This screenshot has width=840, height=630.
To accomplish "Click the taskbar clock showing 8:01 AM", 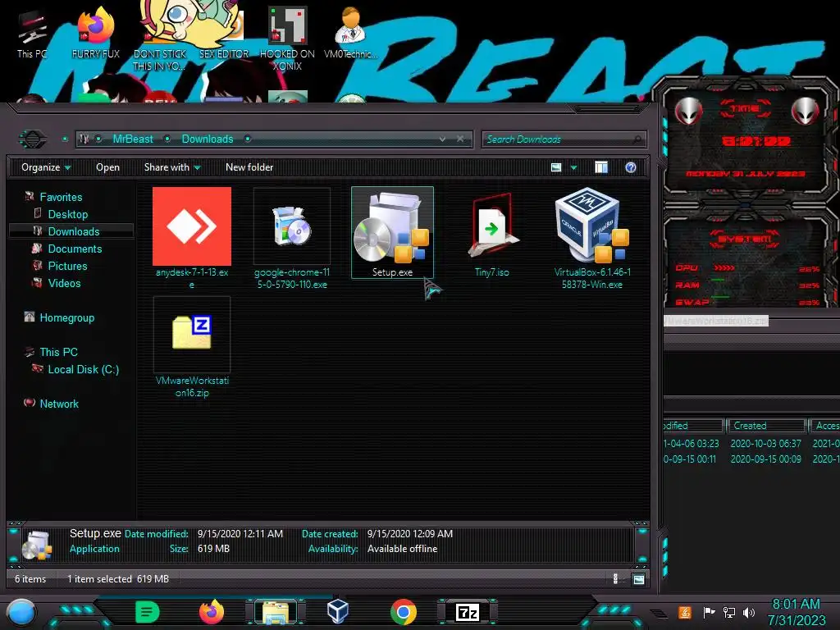I will coord(797,612).
